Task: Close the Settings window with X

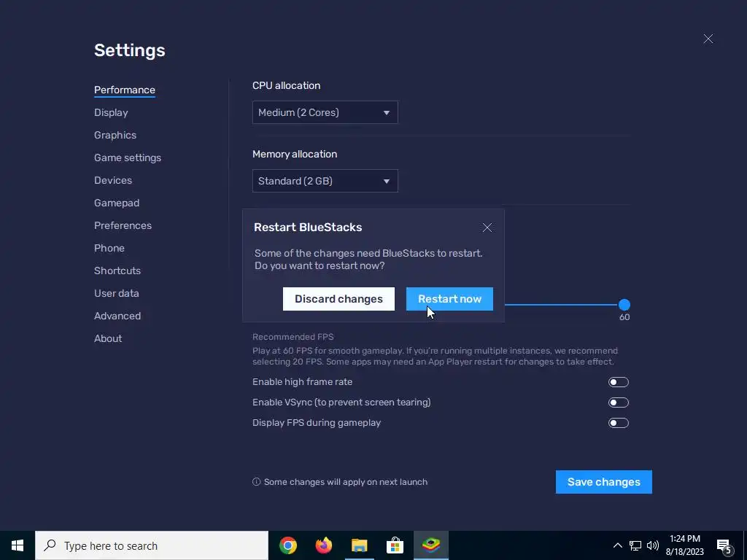Action: pos(708,39)
